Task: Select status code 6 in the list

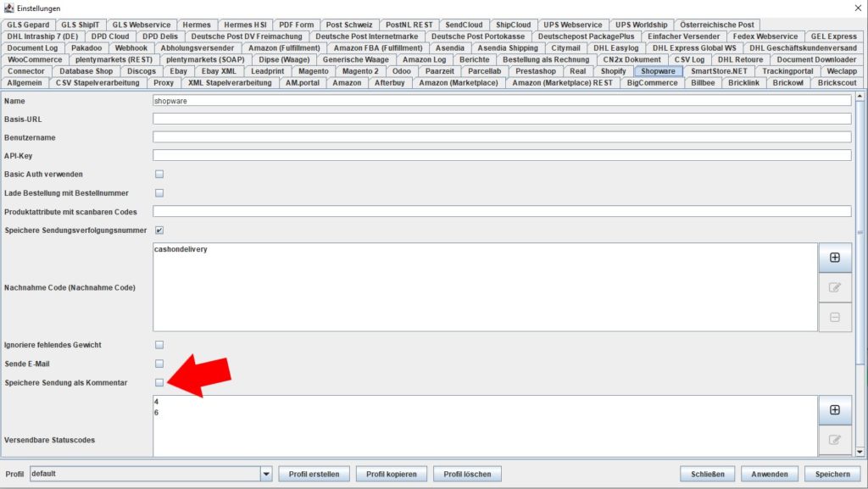Action: tap(157, 413)
